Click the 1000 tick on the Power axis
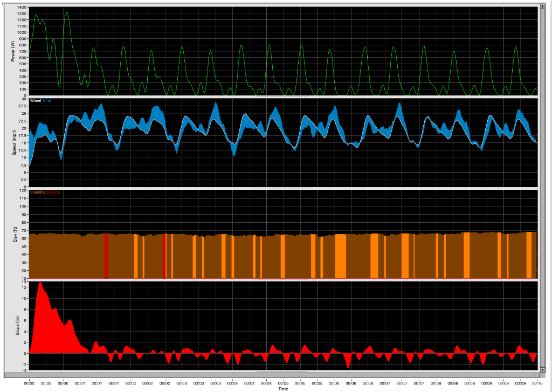Screen dimensions: 552x392 22,32
